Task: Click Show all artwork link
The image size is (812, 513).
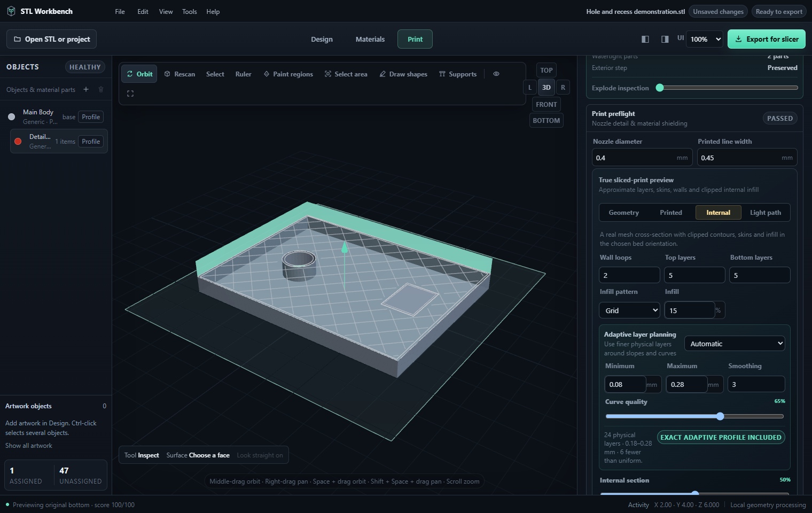Action: [29, 446]
